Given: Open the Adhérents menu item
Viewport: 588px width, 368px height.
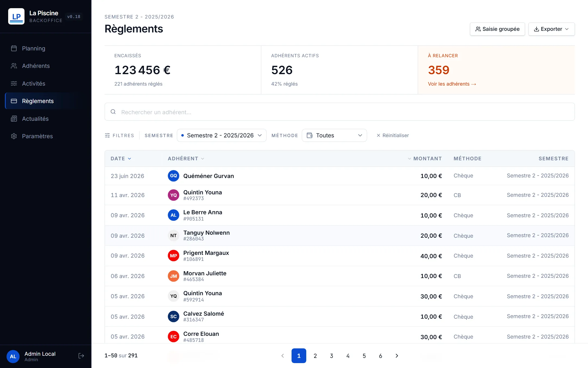Looking at the screenshot, I should pos(46,66).
